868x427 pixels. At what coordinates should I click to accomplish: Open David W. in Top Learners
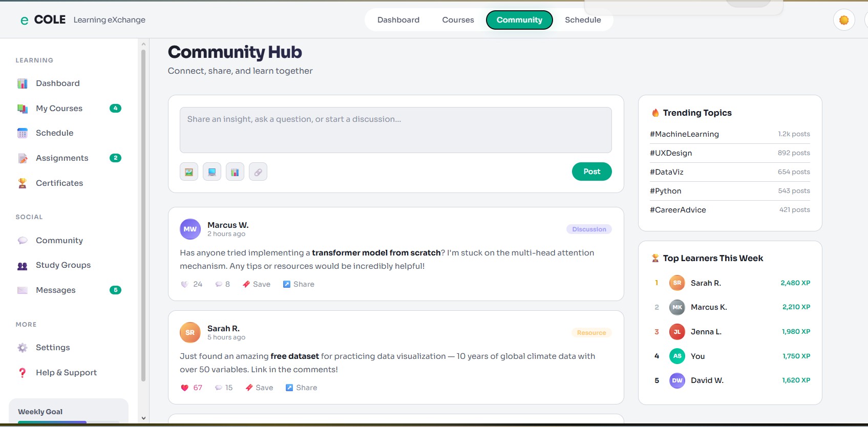[730, 380]
